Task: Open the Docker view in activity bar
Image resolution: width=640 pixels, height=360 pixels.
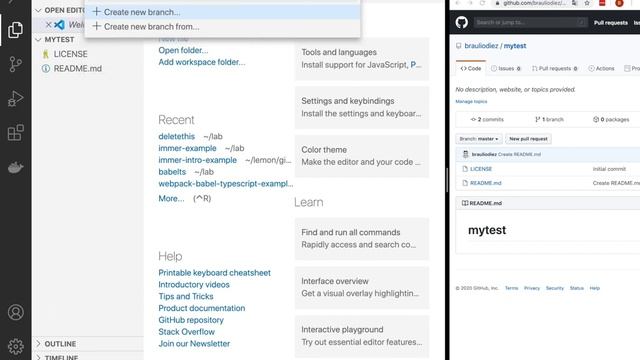Action: coord(16,167)
